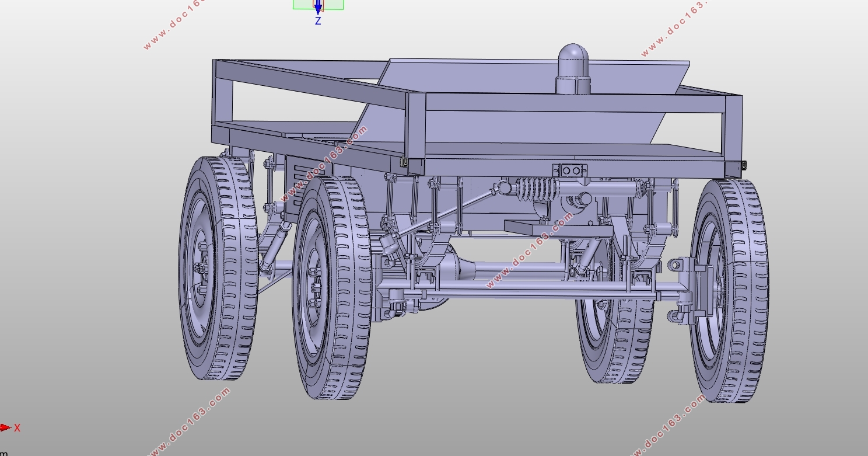The image size is (868, 456).
Task: Click the Z axis label
Action: tap(318, 21)
